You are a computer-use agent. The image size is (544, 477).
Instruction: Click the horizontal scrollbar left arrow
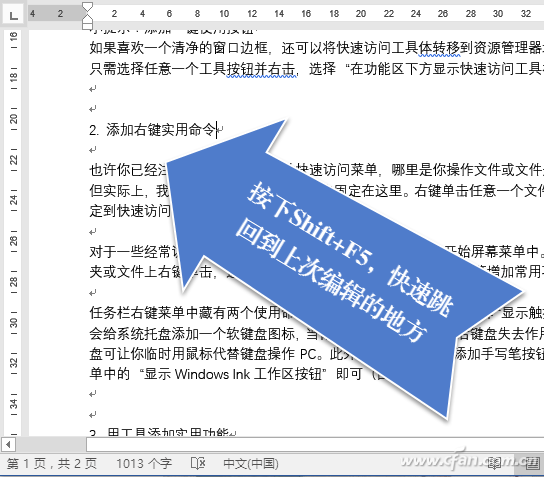8,444
